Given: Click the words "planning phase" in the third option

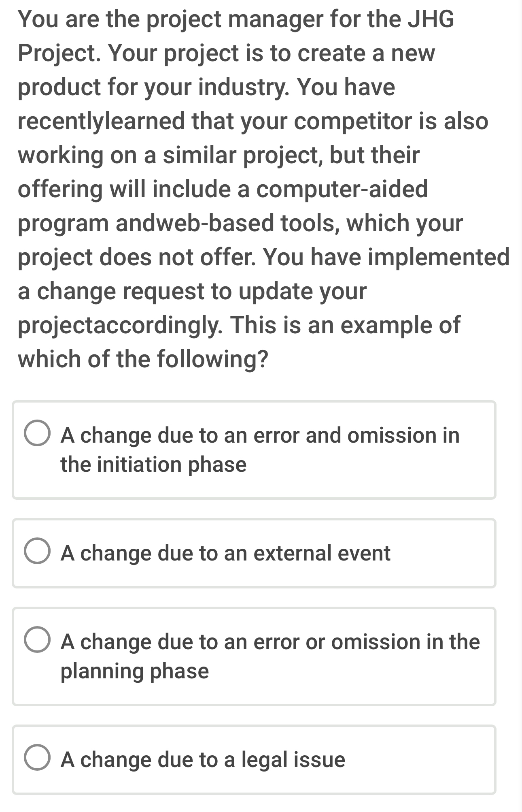Looking at the screenshot, I should [x=135, y=671].
